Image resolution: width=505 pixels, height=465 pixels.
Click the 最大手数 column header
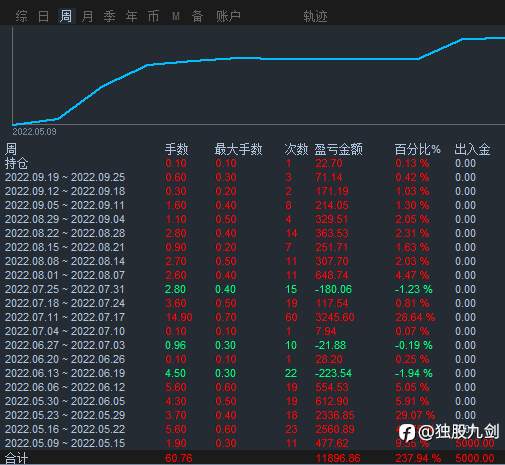238,149
